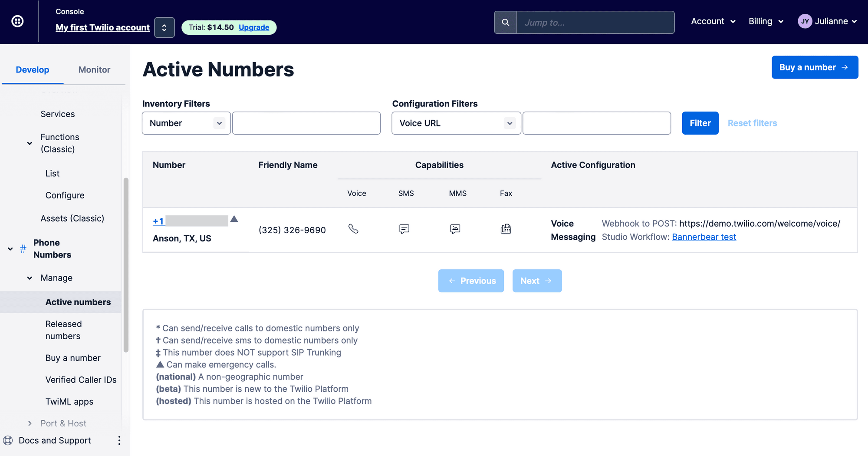Click the Docs and Support lifebuoy icon
Image resolution: width=868 pixels, height=456 pixels.
tap(8, 440)
